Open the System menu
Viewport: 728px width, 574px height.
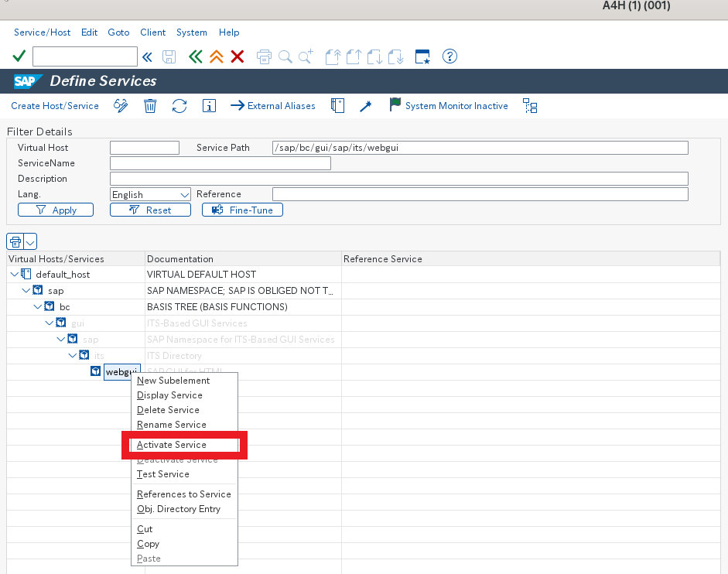[191, 32]
